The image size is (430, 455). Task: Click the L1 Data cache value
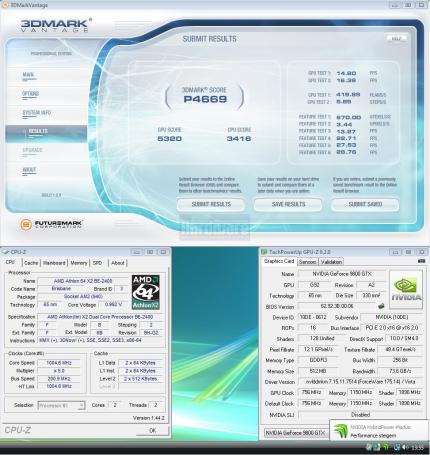140,363
